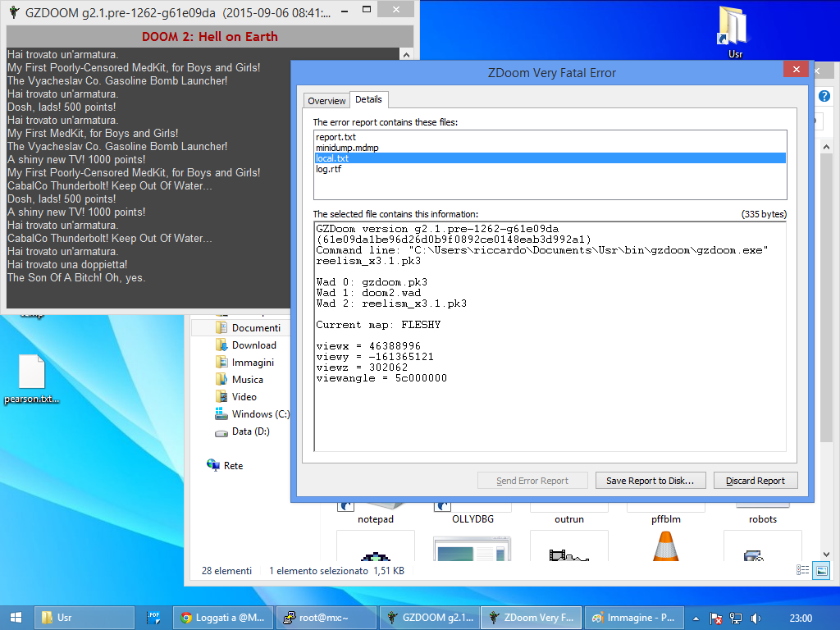Select Rete in the Explorer sidebar
This screenshot has height=630, width=840.
click(x=225, y=466)
